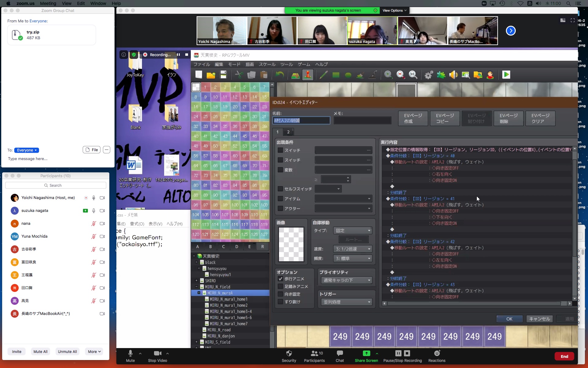Switch to event page tab 2

[x=288, y=132]
